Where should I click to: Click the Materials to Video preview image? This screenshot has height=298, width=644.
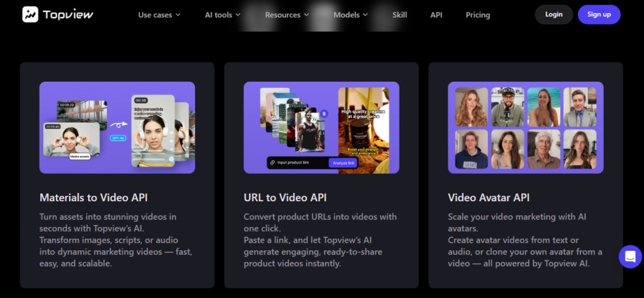117,127
